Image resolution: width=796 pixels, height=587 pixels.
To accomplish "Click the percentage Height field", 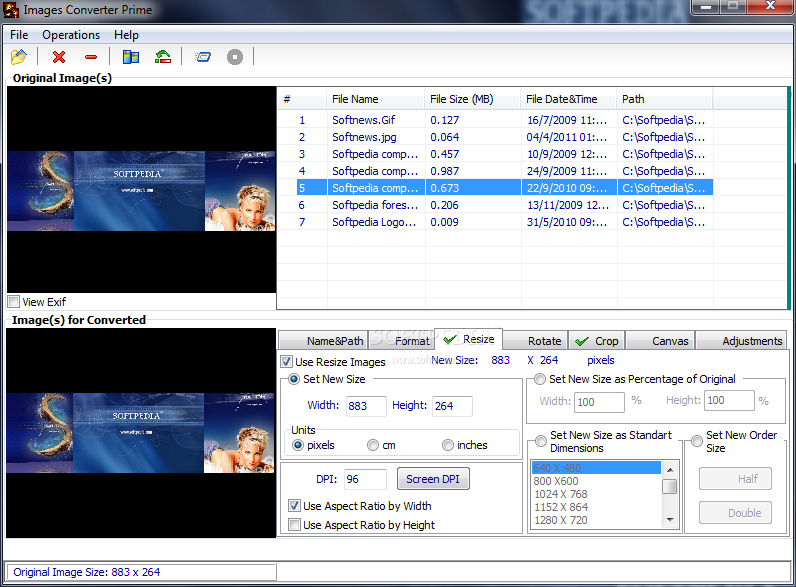I will (729, 400).
